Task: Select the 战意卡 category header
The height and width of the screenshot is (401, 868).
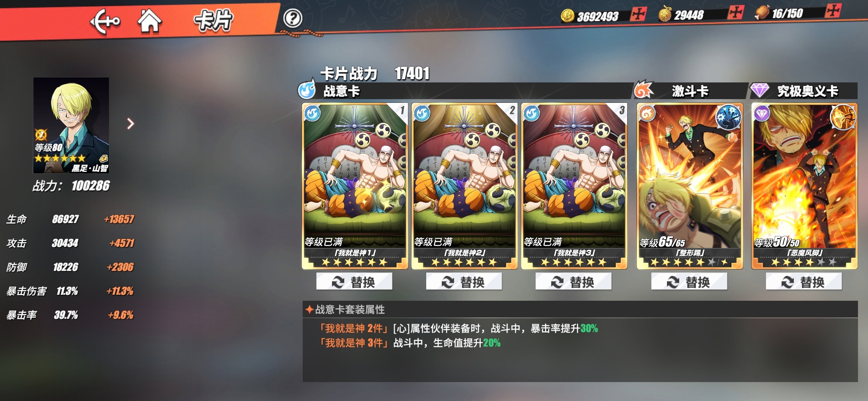Action: pyautogui.click(x=341, y=91)
